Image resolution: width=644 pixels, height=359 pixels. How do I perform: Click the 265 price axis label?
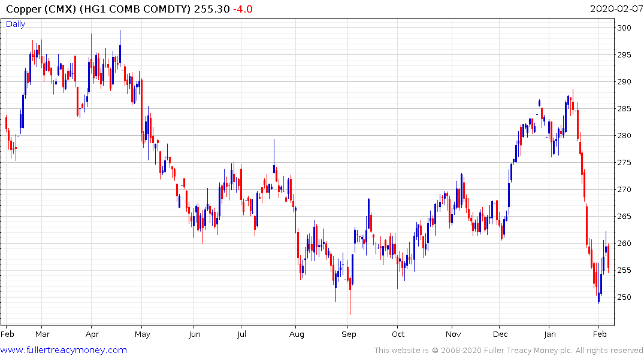point(624,216)
